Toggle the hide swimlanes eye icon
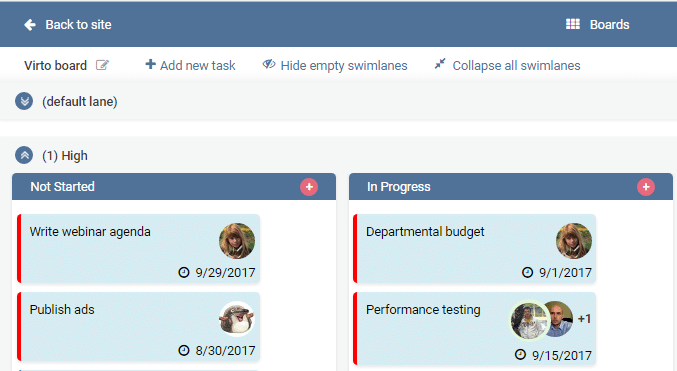 click(x=269, y=64)
